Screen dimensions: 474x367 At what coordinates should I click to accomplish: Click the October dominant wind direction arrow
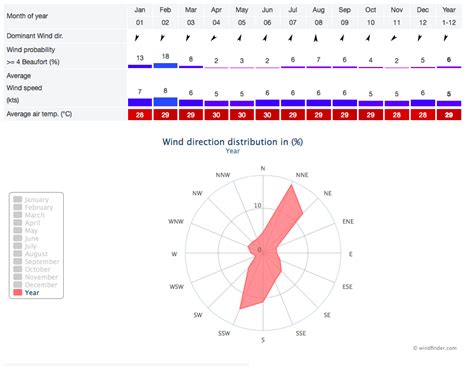[x=368, y=38]
